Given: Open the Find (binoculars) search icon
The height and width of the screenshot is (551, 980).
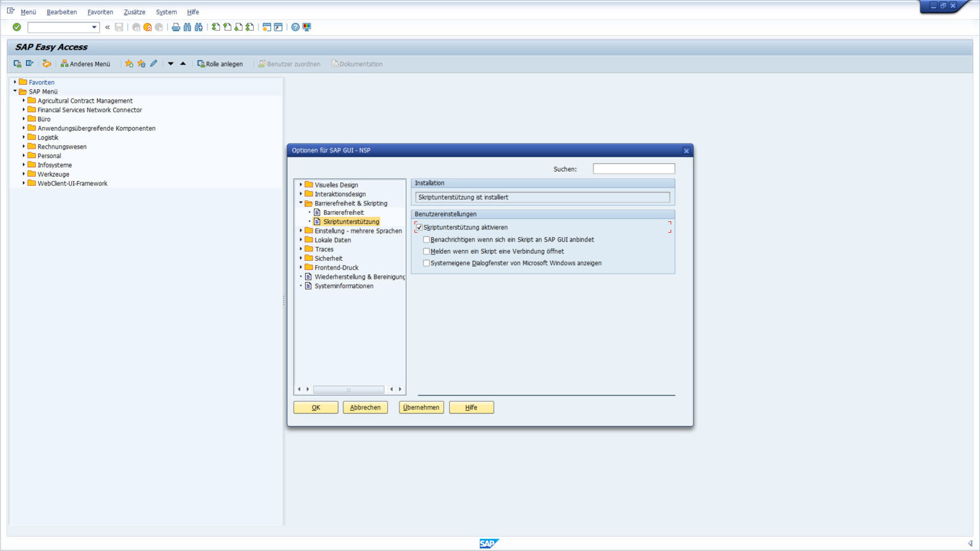Looking at the screenshot, I should coord(186,27).
